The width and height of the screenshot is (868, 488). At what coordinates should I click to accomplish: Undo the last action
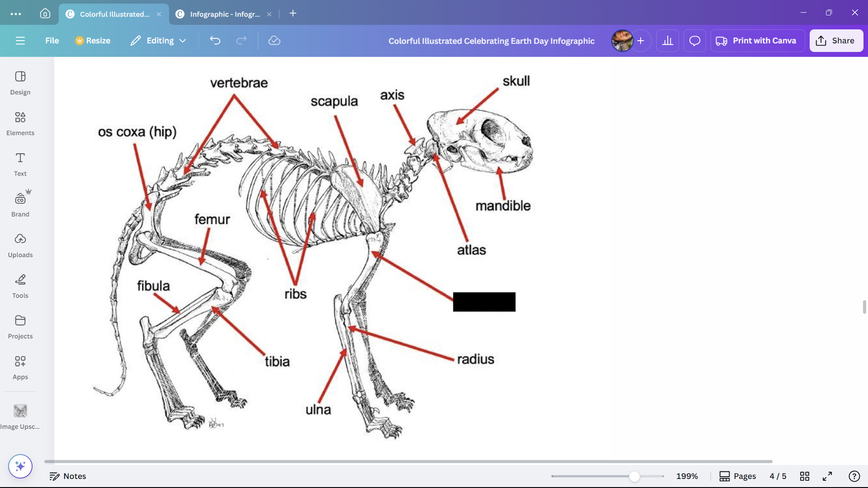(x=215, y=41)
